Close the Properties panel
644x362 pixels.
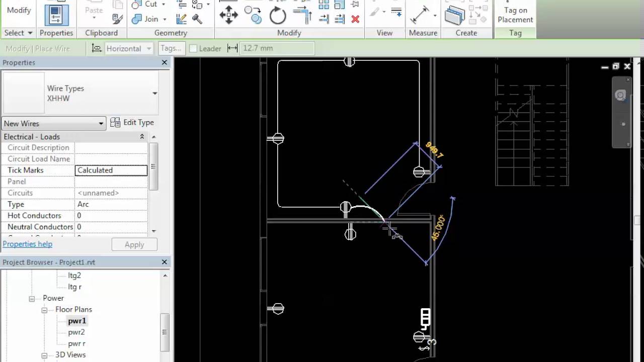coord(164,62)
